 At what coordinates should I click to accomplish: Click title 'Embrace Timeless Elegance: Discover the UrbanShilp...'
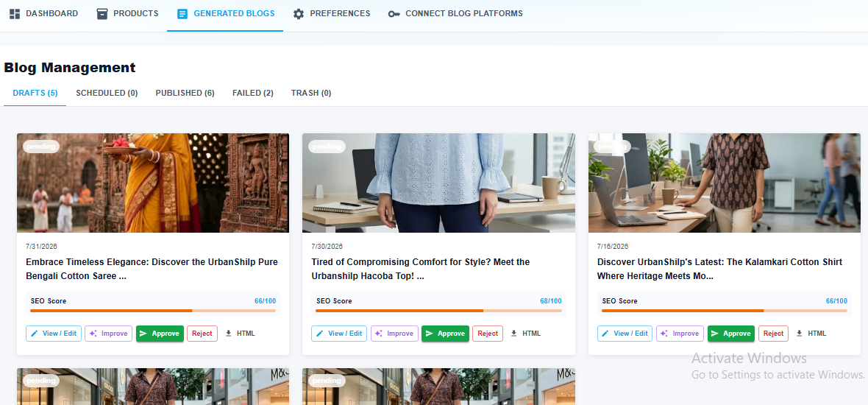[152, 269]
